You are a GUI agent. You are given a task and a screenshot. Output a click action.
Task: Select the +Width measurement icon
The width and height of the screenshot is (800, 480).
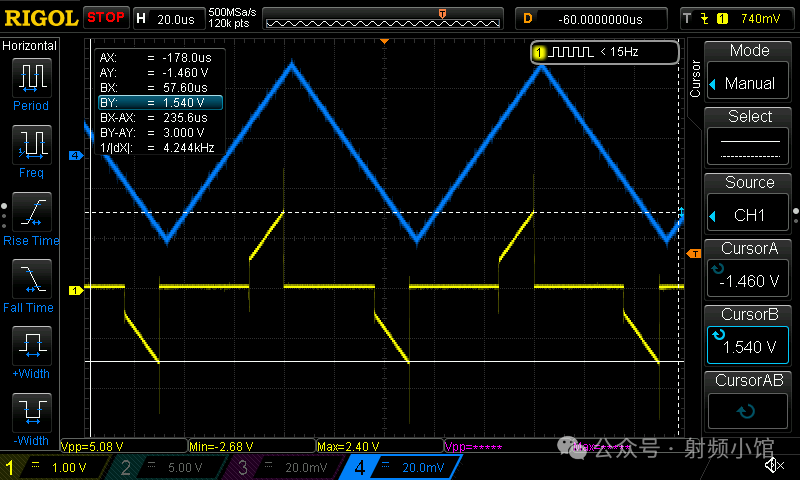(x=31, y=348)
